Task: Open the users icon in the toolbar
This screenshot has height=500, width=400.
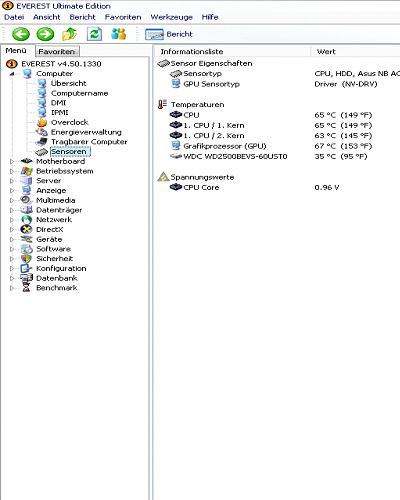Action: coord(119,34)
